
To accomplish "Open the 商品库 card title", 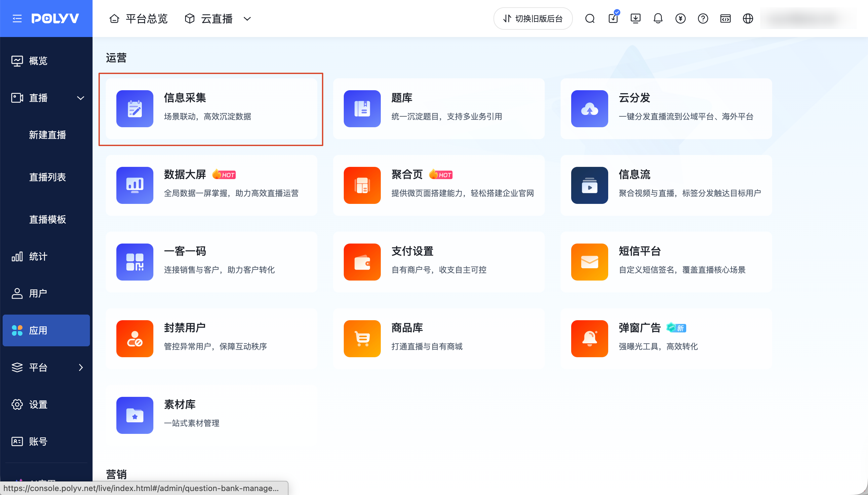I will [x=407, y=328].
